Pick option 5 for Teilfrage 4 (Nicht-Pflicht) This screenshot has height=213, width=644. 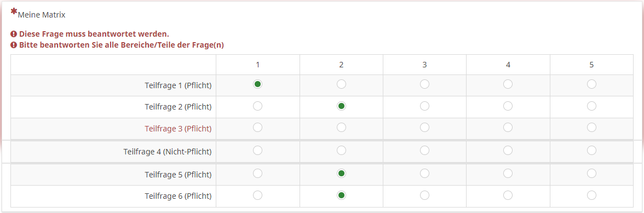point(591,151)
